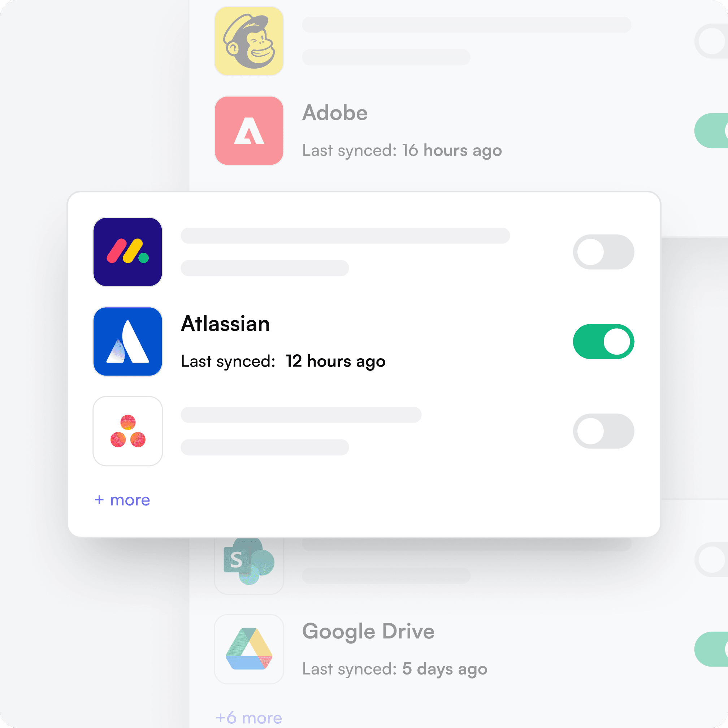Enable the Mailchimp toggle switch
The width and height of the screenshot is (728, 728).
coord(711,41)
